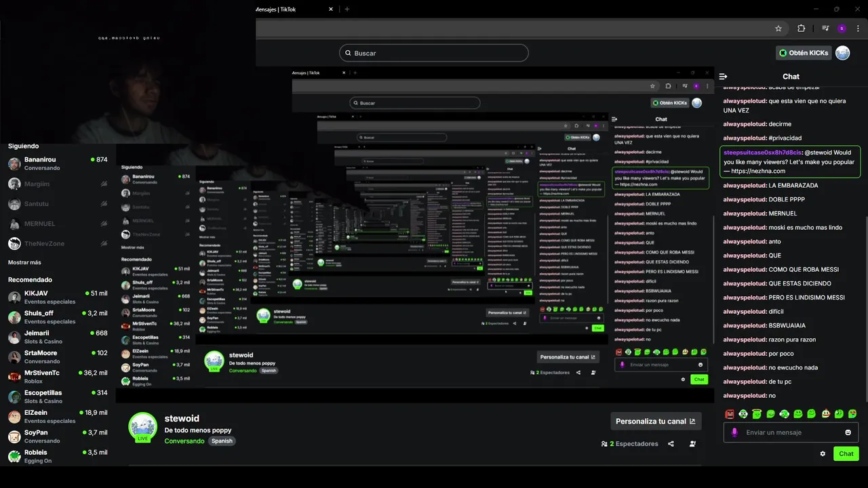Open the Margiim followed channel

click(58, 184)
